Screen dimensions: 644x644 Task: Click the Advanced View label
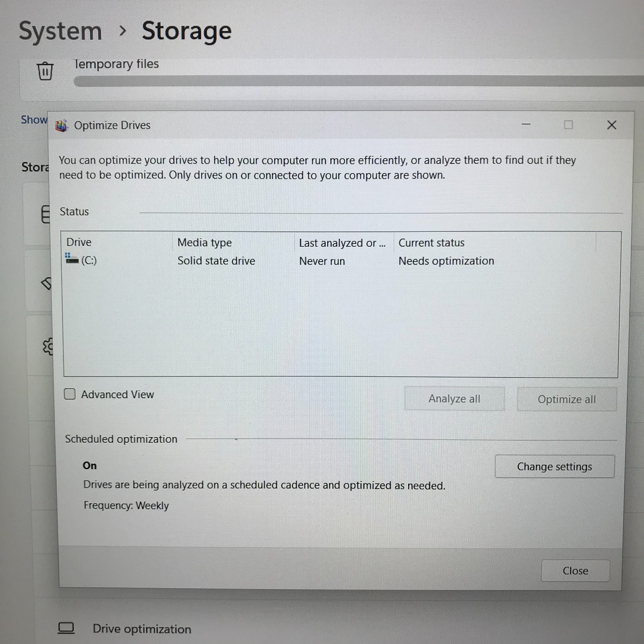(118, 394)
